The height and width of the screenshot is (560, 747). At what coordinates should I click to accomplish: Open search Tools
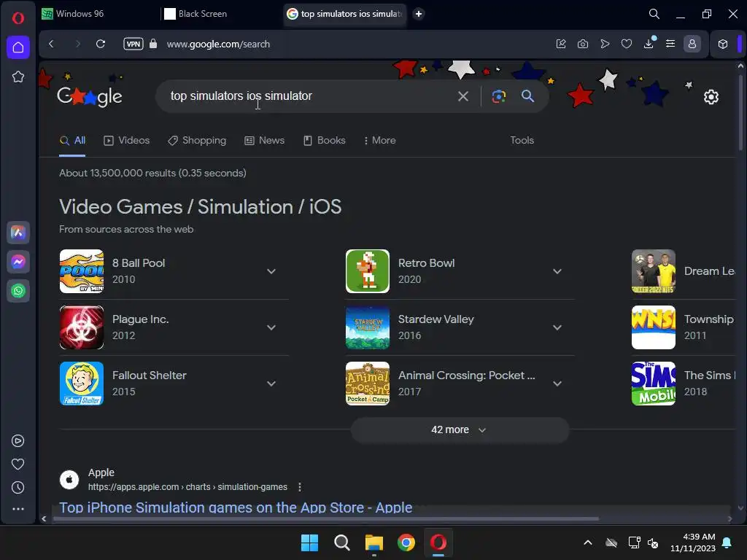click(522, 141)
